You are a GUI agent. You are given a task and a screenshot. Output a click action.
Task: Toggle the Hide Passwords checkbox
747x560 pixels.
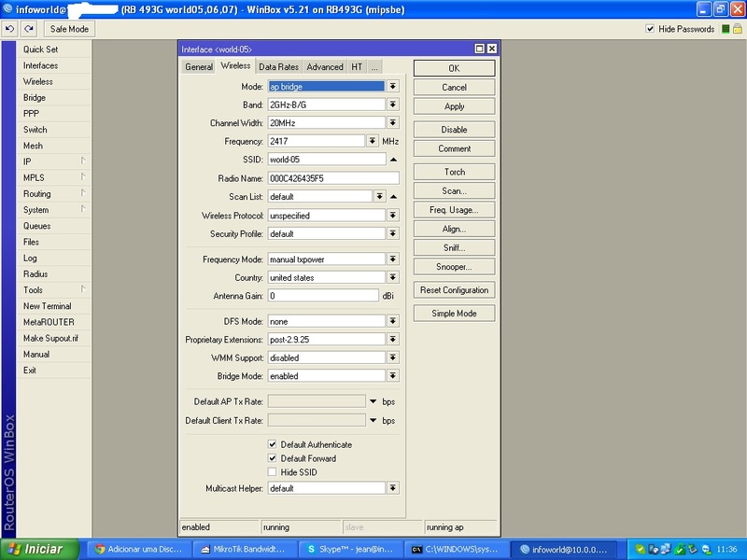(650, 29)
